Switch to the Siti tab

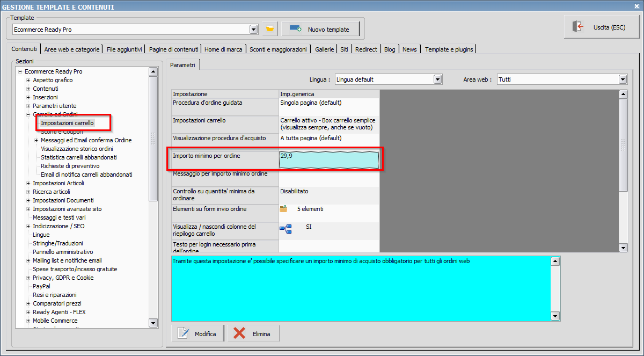[x=345, y=49]
